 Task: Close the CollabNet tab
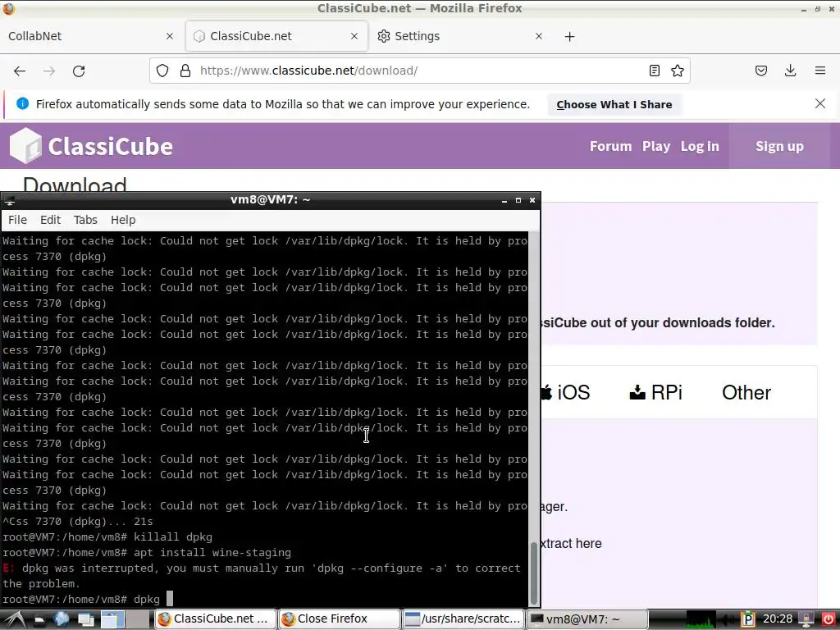tap(170, 36)
